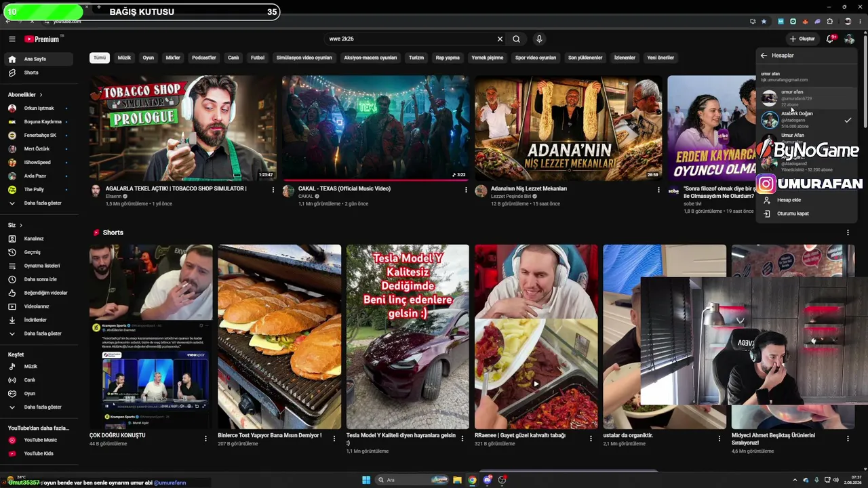This screenshot has height=488, width=868.
Task: Open the Shorts shelf options menu
Action: [x=848, y=232]
